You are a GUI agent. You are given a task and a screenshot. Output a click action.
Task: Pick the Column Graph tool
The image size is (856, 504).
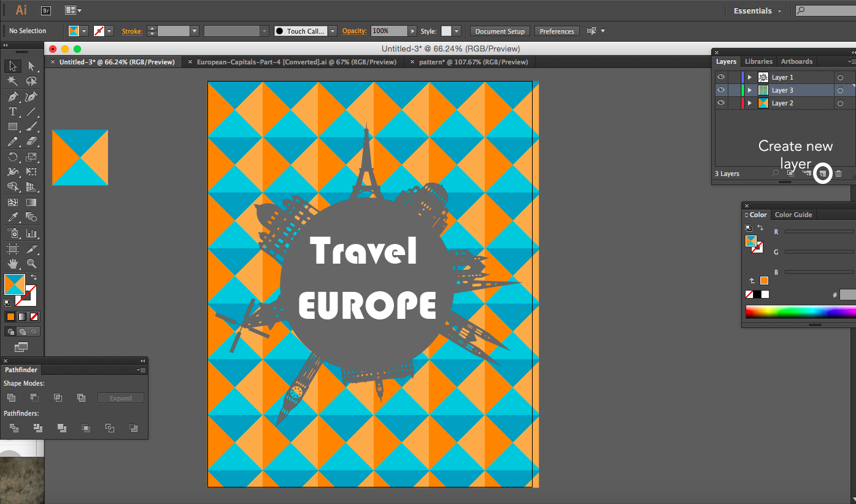pyautogui.click(x=31, y=233)
